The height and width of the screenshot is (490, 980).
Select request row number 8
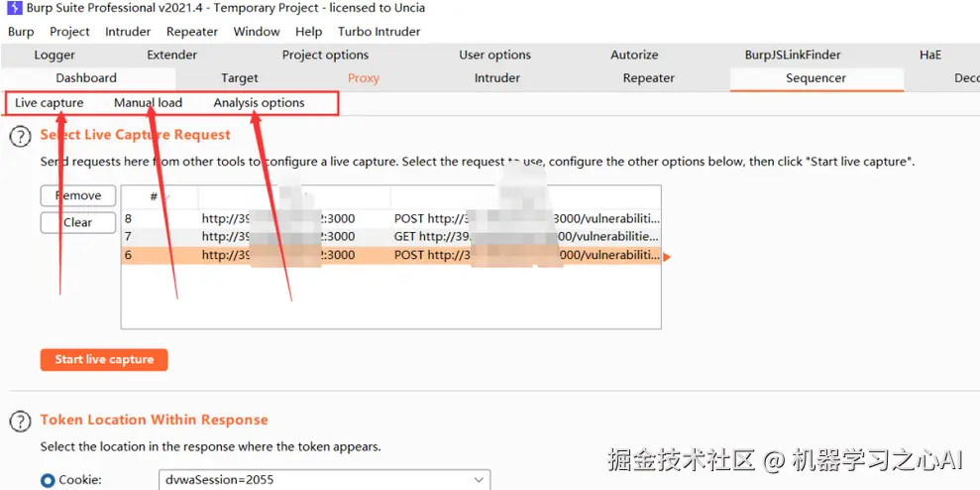coord(391,219)
